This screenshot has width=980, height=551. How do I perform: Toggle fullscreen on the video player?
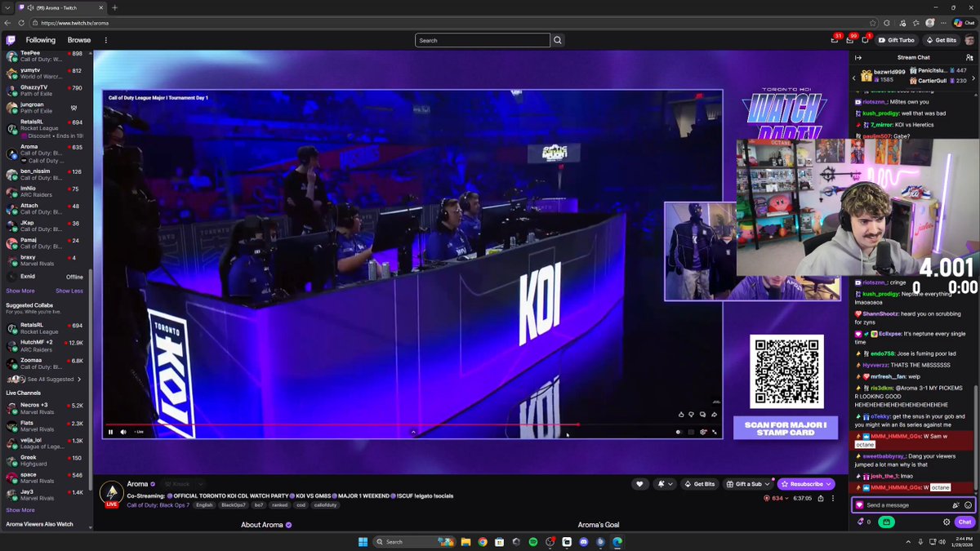point(715,432)
